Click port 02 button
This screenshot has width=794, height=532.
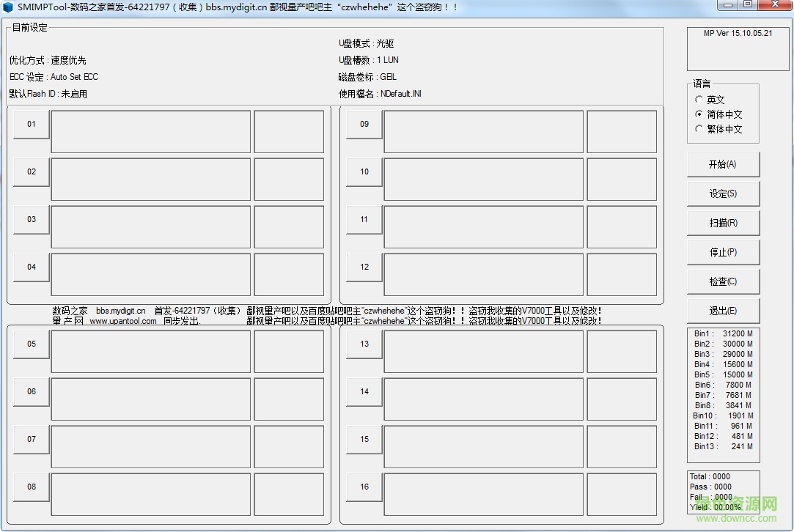[x=32, y=172]
